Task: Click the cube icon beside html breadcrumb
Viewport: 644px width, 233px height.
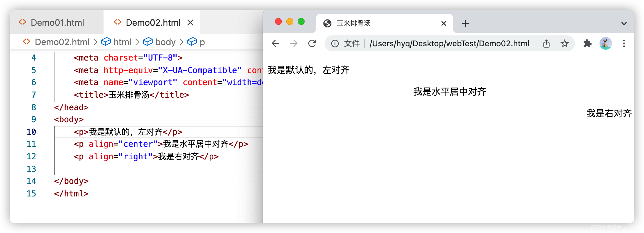Action: 106,42
